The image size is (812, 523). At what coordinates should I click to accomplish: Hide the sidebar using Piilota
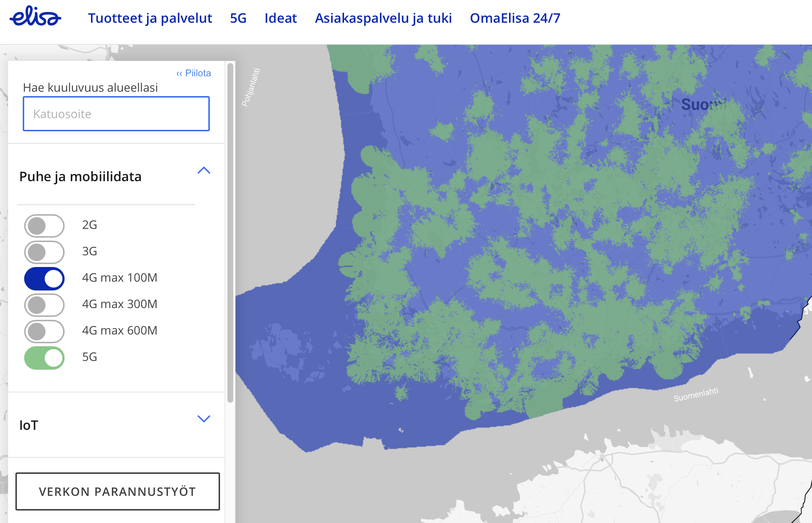click(x=194, y=73)
